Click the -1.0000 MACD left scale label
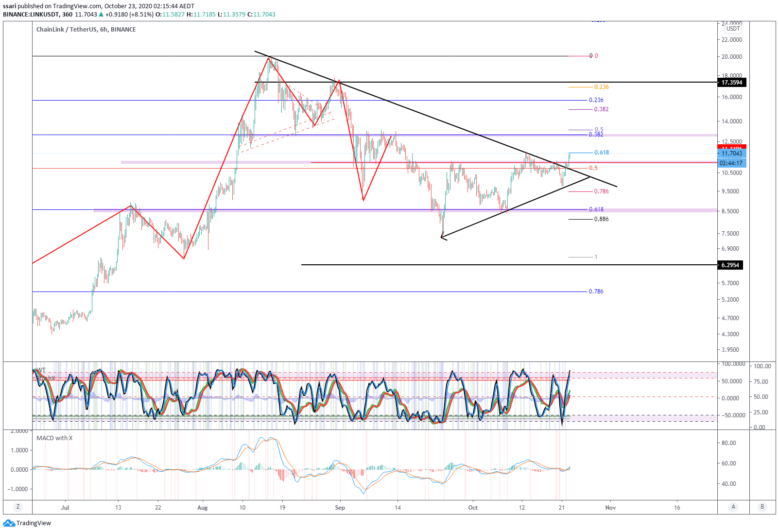Viewport: 779px width, 532px height. tap(18, 489)
